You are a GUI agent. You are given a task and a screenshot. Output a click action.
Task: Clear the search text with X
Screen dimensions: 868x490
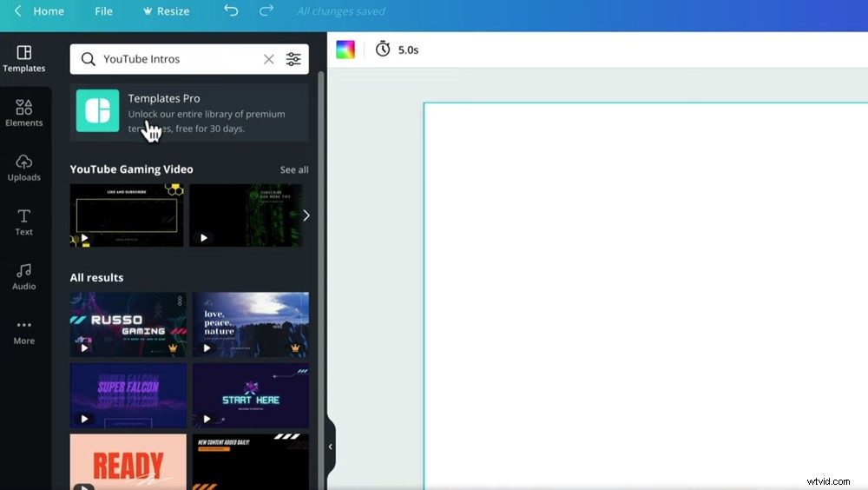point(268,59)
